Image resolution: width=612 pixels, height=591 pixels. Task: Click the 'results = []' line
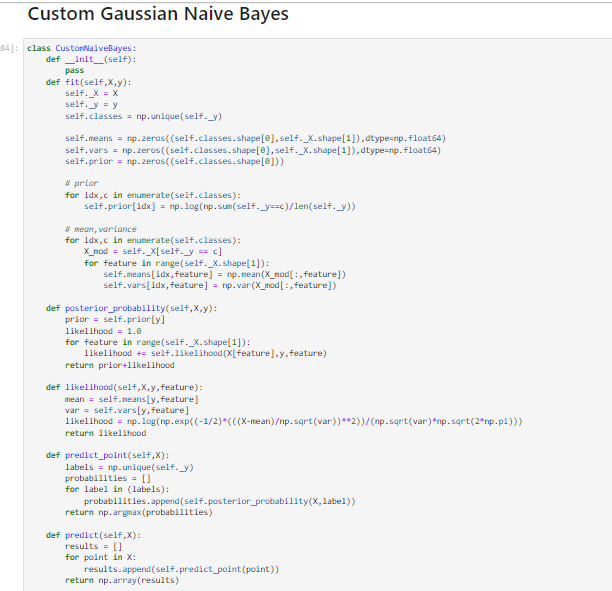click(93, 546)
